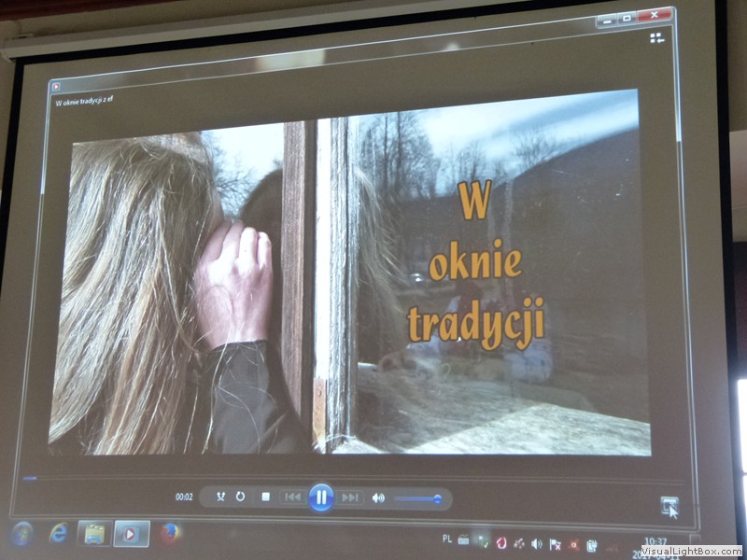Launch Internet Explorer from the taskbar
This screenshot has height=560, width=747.
click(58, 534)
